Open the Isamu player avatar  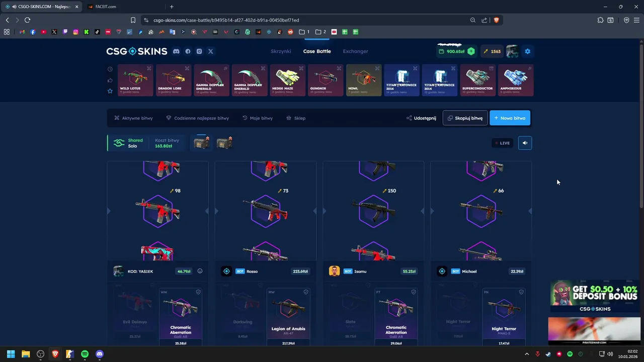pyautogui.click(x=334, y=271)
